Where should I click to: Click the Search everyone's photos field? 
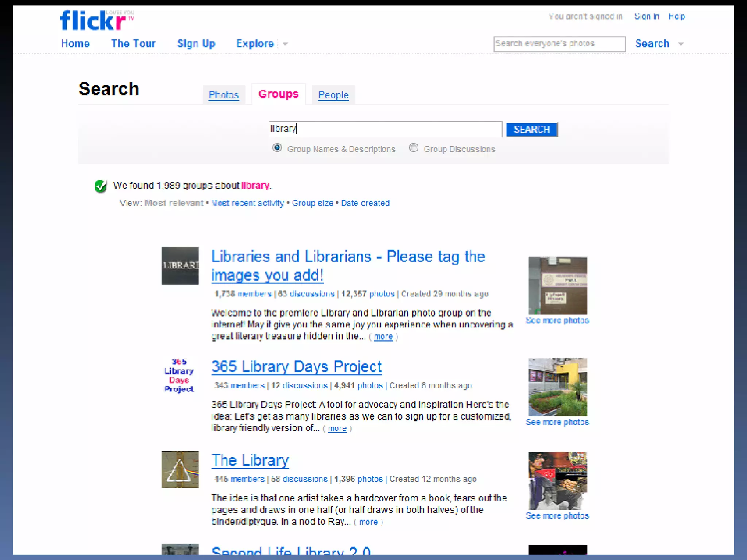[x=559, y=44]
